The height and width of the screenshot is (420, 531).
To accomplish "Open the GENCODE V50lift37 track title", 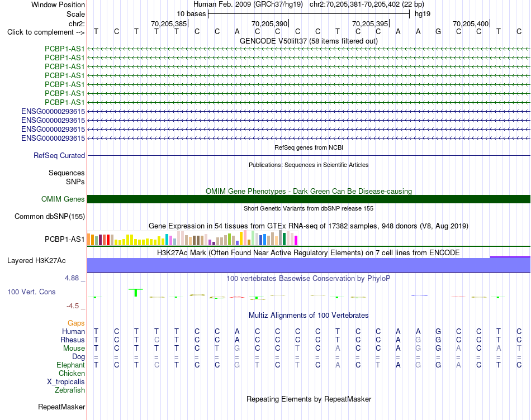I will coord(309,41).
